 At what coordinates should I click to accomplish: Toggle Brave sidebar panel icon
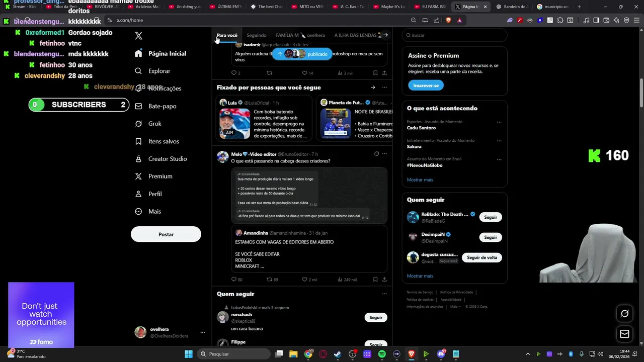click(596, 20)
